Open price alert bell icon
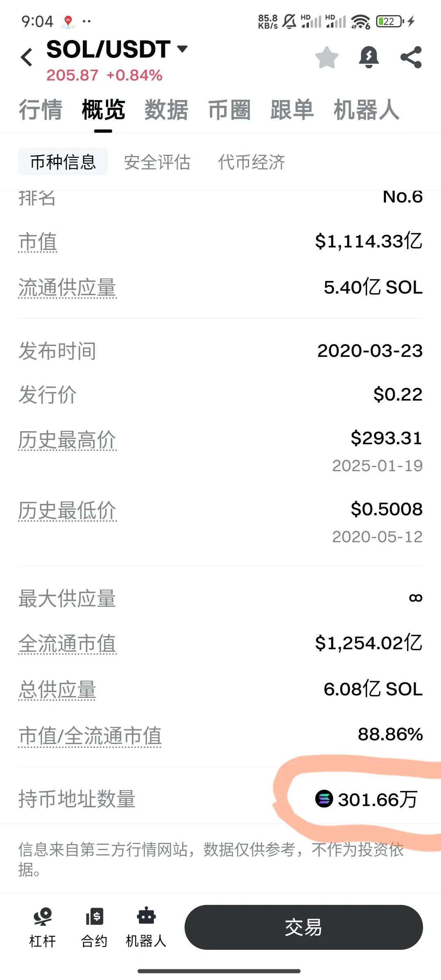441x980 pixels. [x=369, y=57]
